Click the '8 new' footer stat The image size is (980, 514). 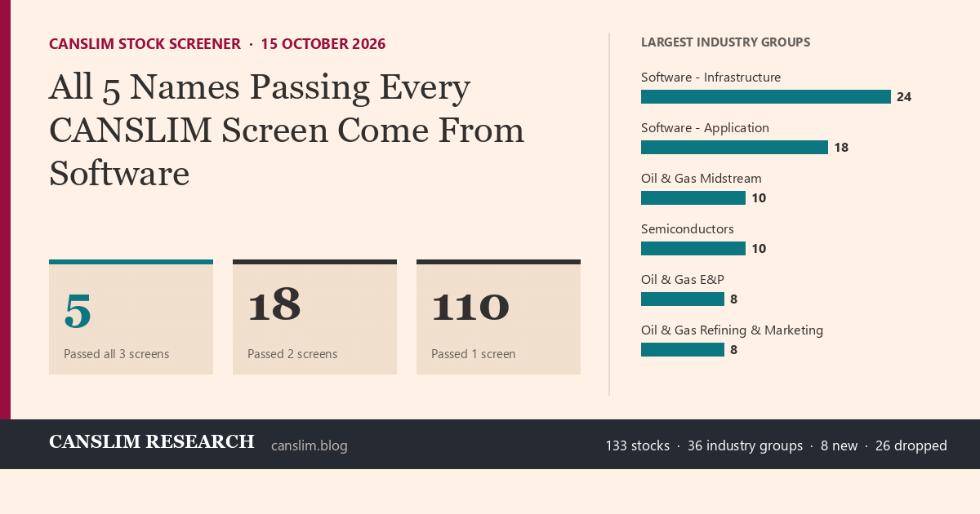pyautogui.click(x=840, y=445)
